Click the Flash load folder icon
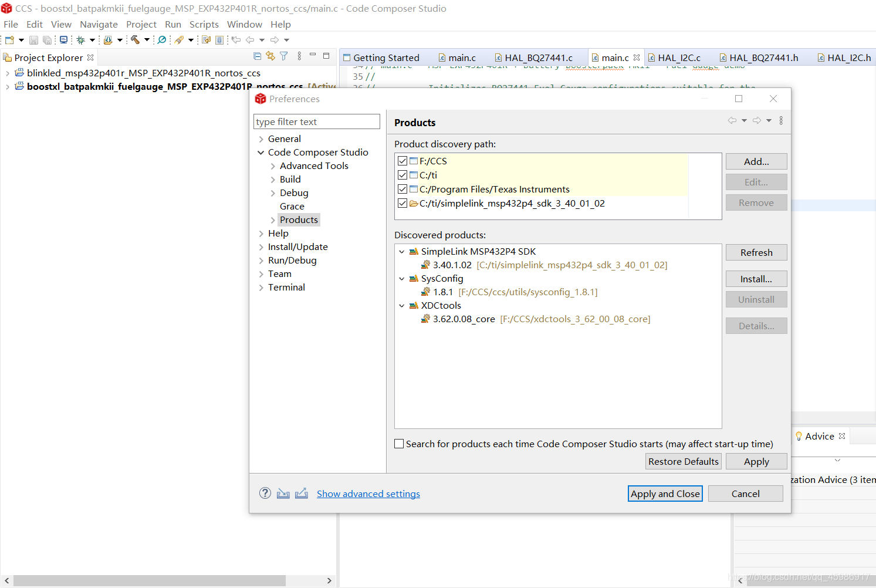The image size is (876, 588). coord(108,40)
